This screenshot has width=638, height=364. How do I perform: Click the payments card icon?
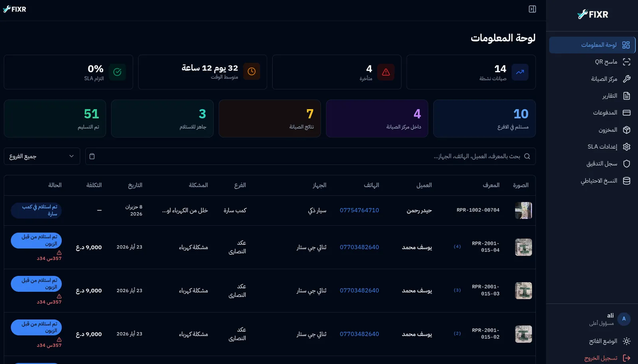click(626, 113)
